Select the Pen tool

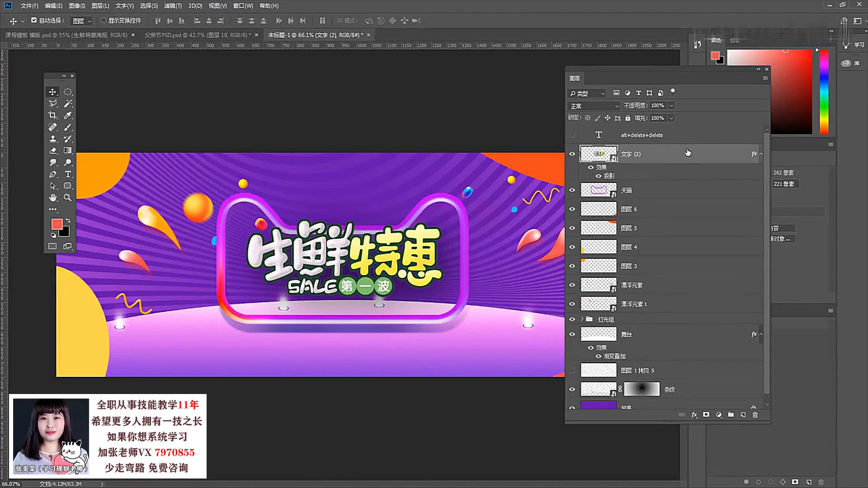click(53, 174)
